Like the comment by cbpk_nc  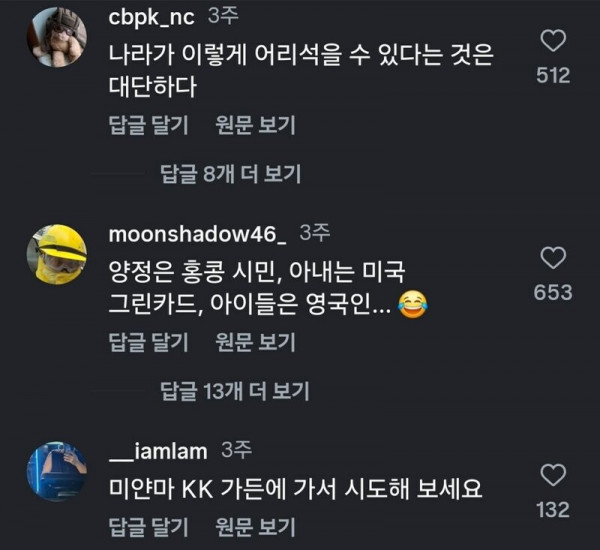552,41
